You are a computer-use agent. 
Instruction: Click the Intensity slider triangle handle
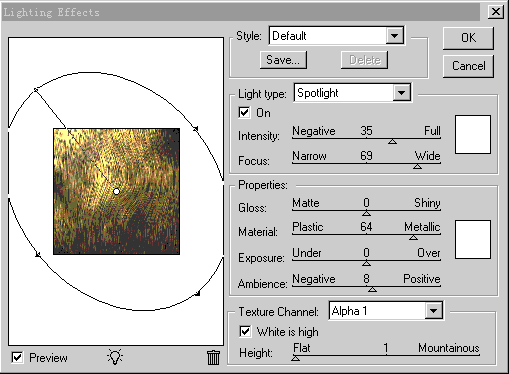click(392, 142)
